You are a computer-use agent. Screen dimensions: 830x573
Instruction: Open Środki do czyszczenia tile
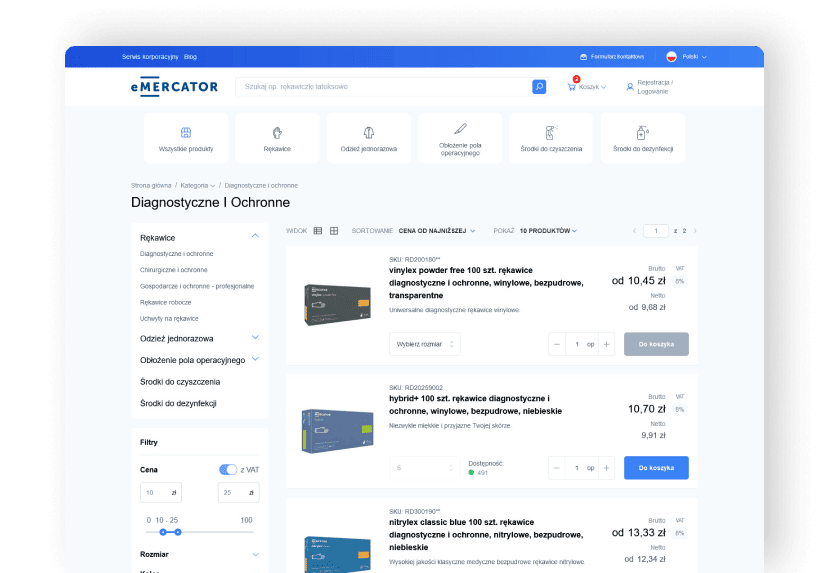tap(551, 138)
